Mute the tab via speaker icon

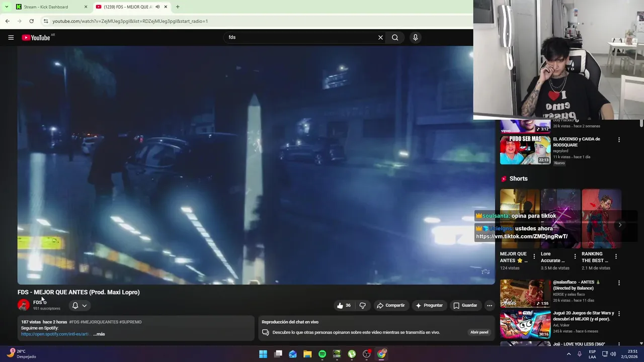point(157,7)
